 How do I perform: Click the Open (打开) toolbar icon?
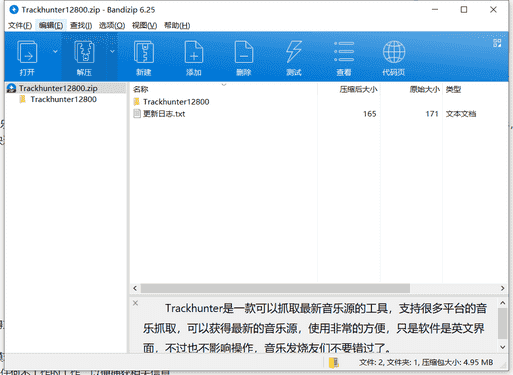click(27, 52)
